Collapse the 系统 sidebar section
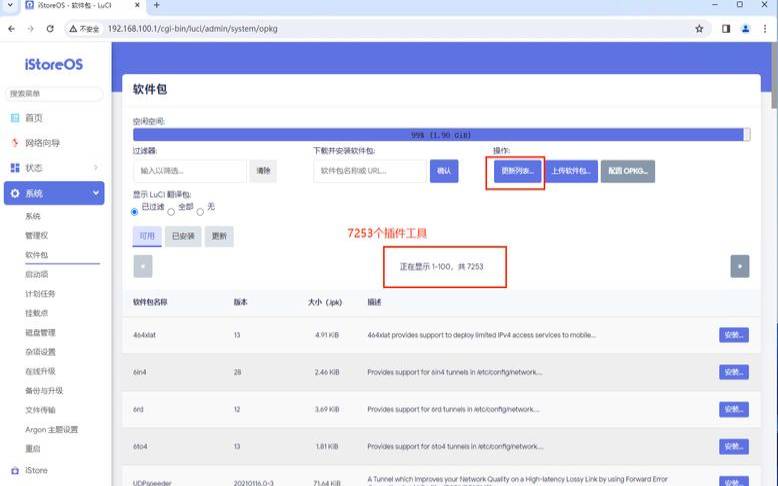Image resolution: width=778 pixels, height=486 pixels. point(96,193)
